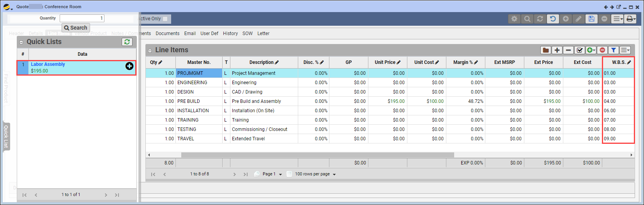This screenshot has width=644, height=205.
Task: Expand the green add dropdown in Line Items
Action: pos(591,50)
